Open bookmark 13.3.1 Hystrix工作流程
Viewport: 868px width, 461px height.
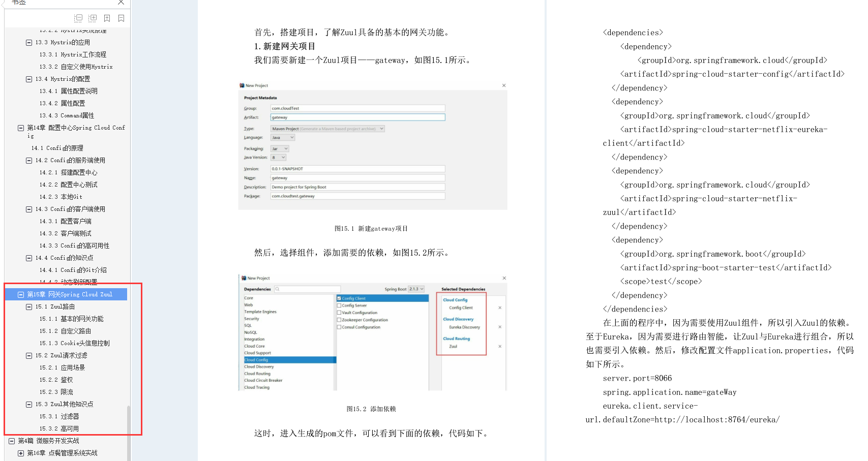click(73, 54)
